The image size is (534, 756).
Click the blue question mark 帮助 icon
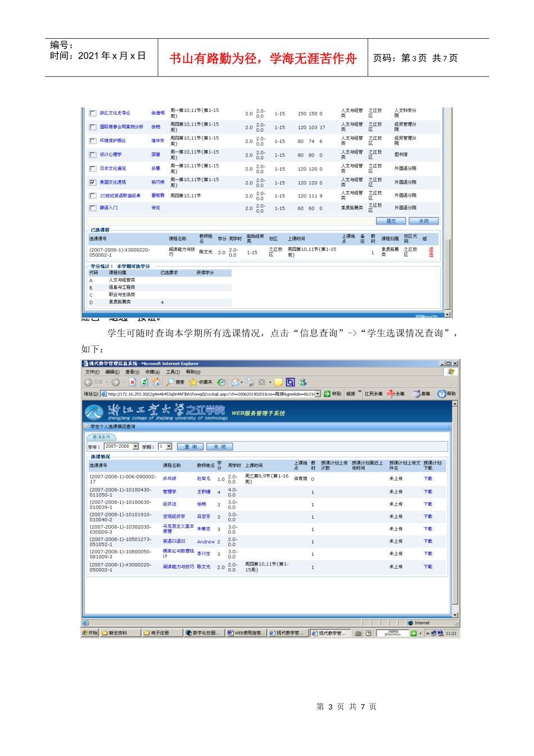coord(442,394)
